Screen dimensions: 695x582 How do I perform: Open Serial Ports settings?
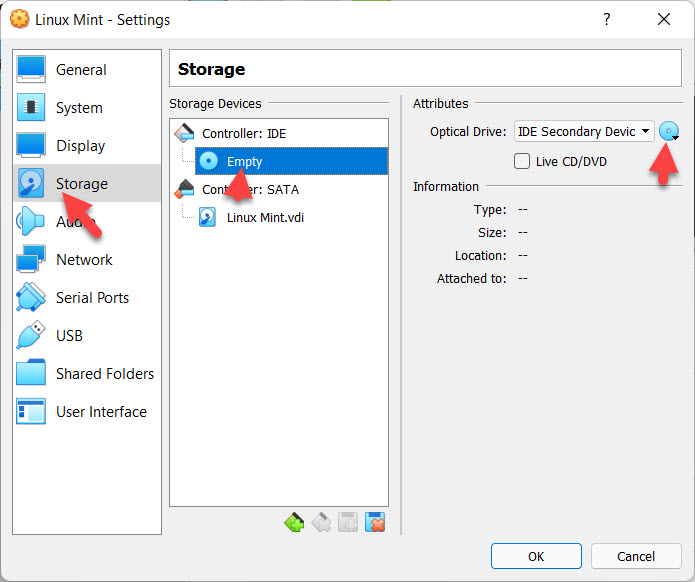point(92,298)
